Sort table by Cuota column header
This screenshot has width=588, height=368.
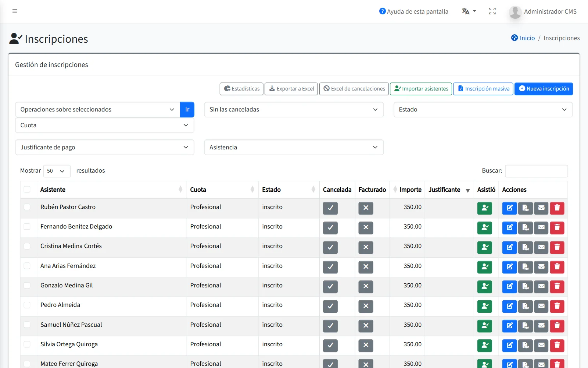pos(222,190)
